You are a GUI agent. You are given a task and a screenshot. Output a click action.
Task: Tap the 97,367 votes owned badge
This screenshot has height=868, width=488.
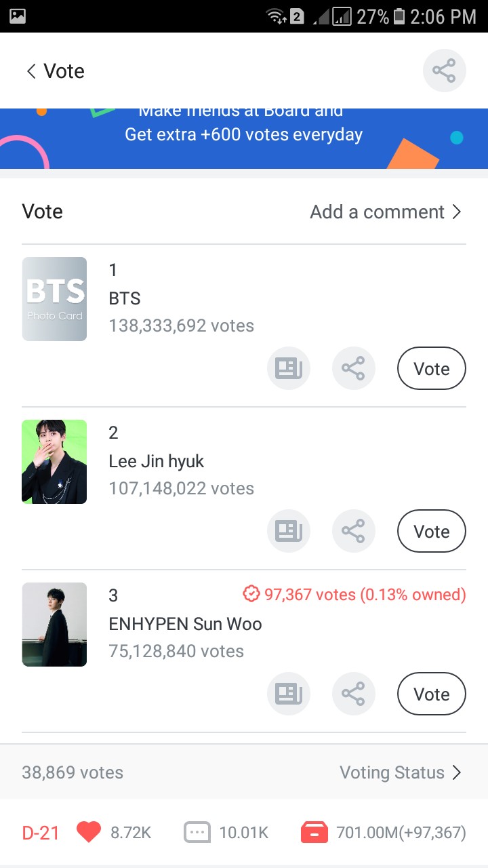tap(354, 595)
